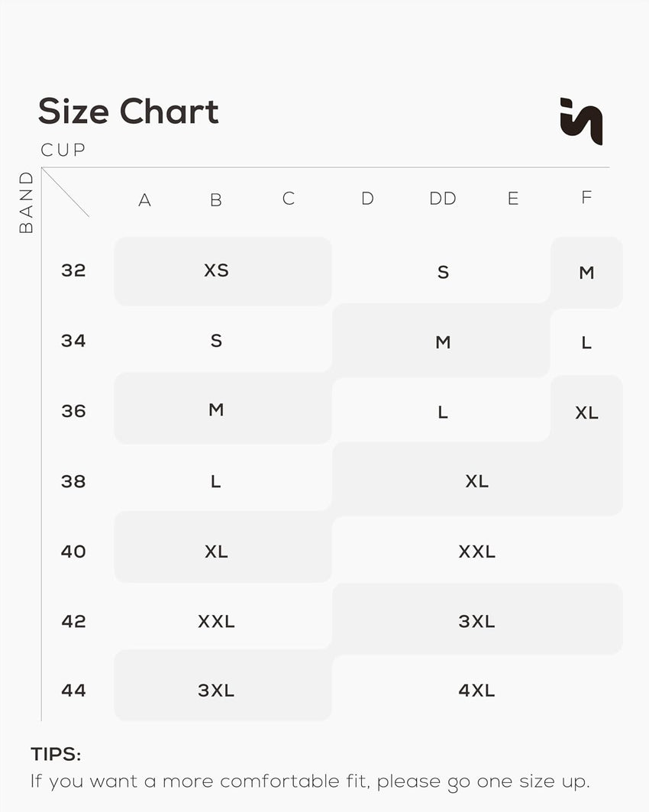Select the M cell for 32 F
The image size is (649, 812).
pos(586,273)
